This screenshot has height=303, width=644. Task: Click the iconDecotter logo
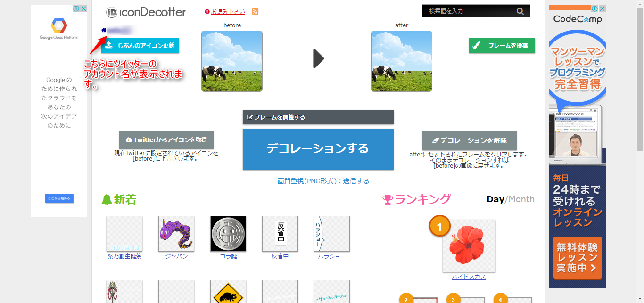click(x=146, y=12)
